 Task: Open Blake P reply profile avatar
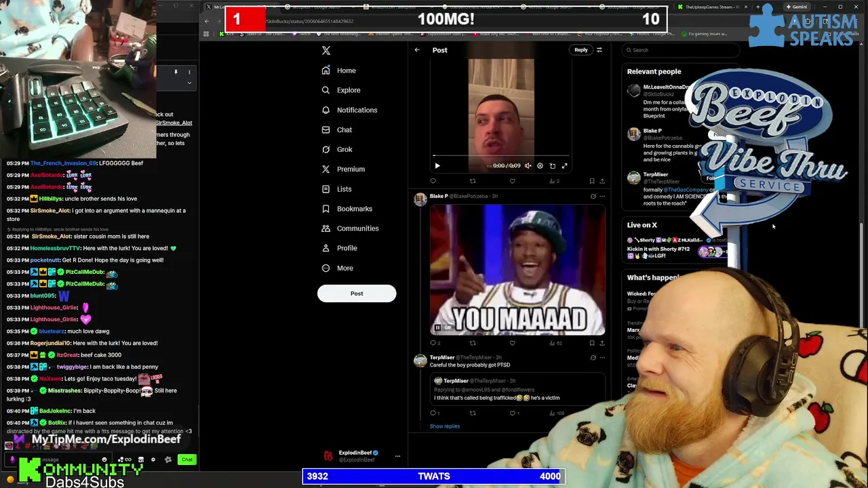(420, 199)
